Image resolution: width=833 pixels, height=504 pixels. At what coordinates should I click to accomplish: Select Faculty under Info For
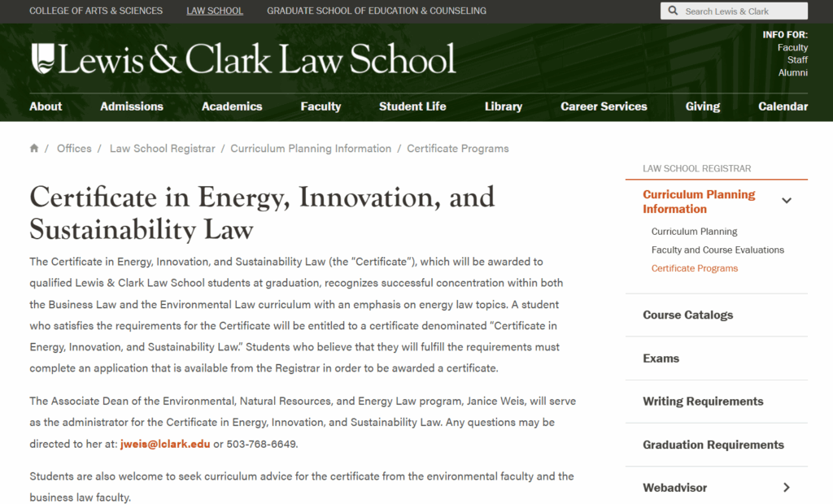click(792, 47)
